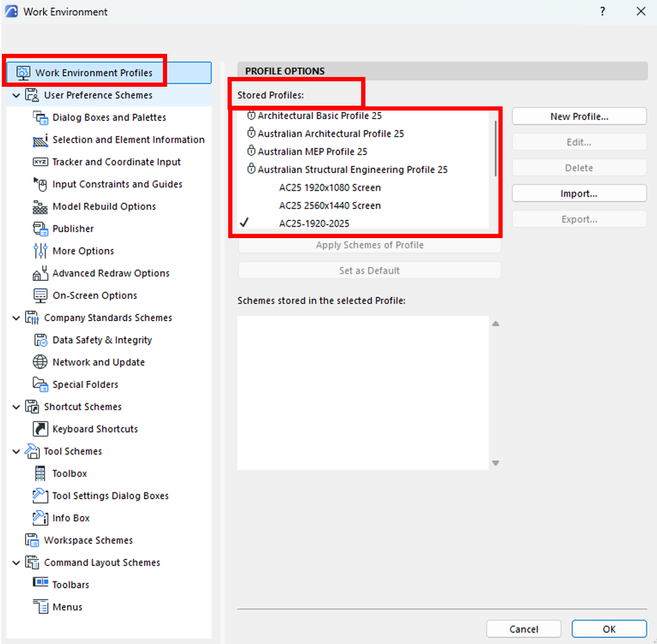Click the Publisher icon in tree
The image size is (657, 644).
click(x=40, y=229)
